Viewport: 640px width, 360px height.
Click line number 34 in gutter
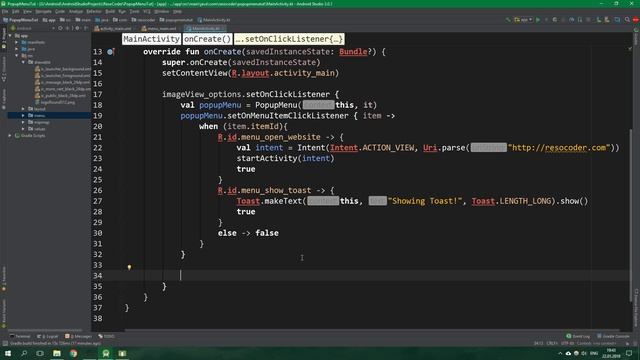pos(98,276)
